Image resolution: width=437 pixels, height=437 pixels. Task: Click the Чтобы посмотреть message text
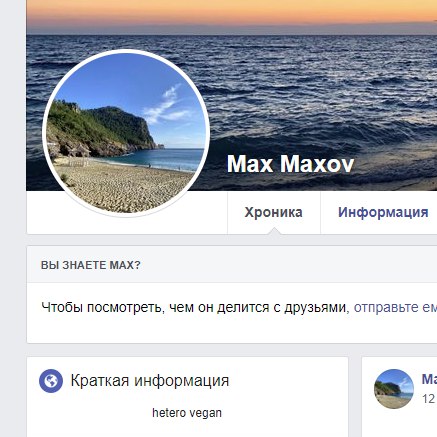tap(193, 307)
